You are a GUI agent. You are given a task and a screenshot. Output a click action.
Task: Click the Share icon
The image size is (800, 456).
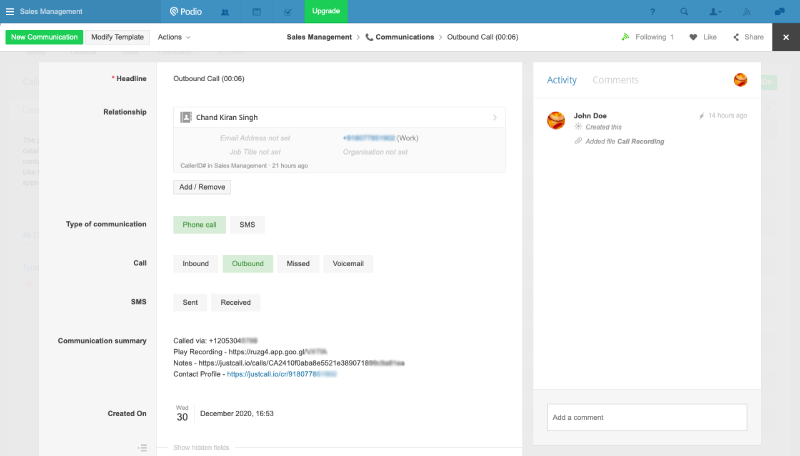coord(737,37)
